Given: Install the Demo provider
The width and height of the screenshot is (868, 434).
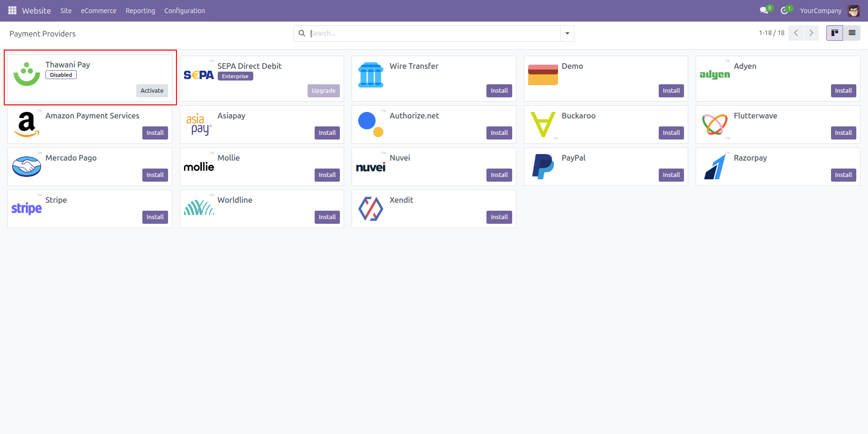Looking at the screenshot, I should coord(671,91).
